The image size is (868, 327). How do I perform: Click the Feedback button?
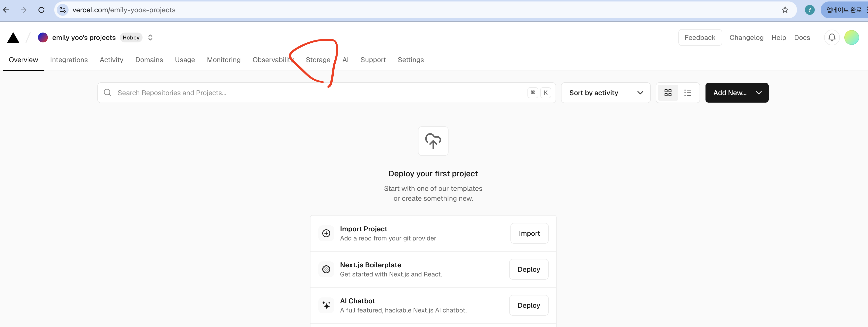(700, 37)
